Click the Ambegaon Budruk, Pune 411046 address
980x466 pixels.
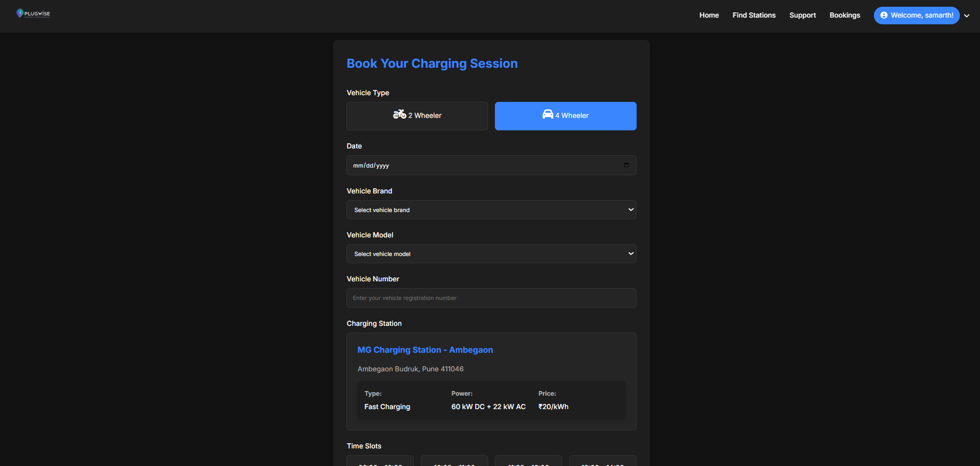[x=410, y=369]
